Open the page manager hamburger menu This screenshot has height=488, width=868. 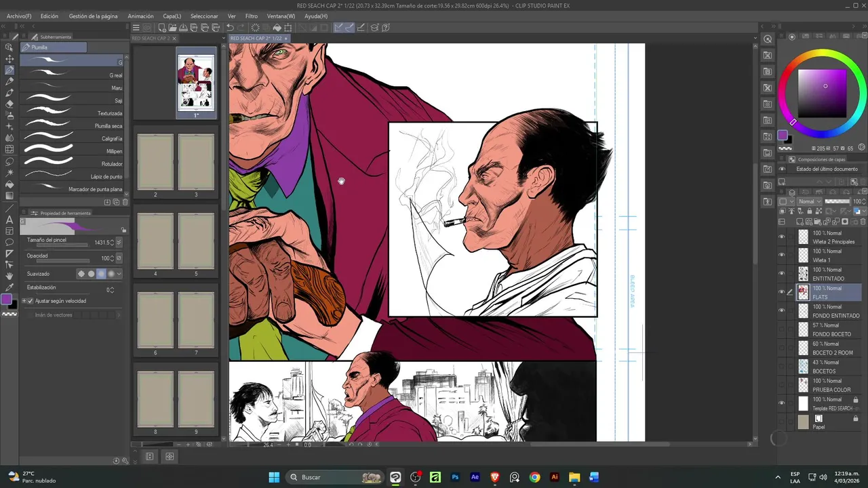click(136, 28)
